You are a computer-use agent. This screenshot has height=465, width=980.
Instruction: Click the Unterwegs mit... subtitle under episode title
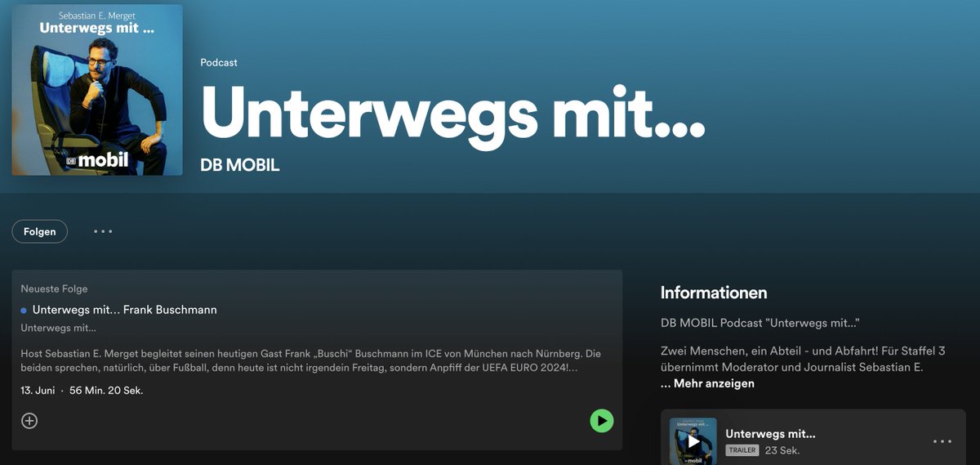coord(58,329)
